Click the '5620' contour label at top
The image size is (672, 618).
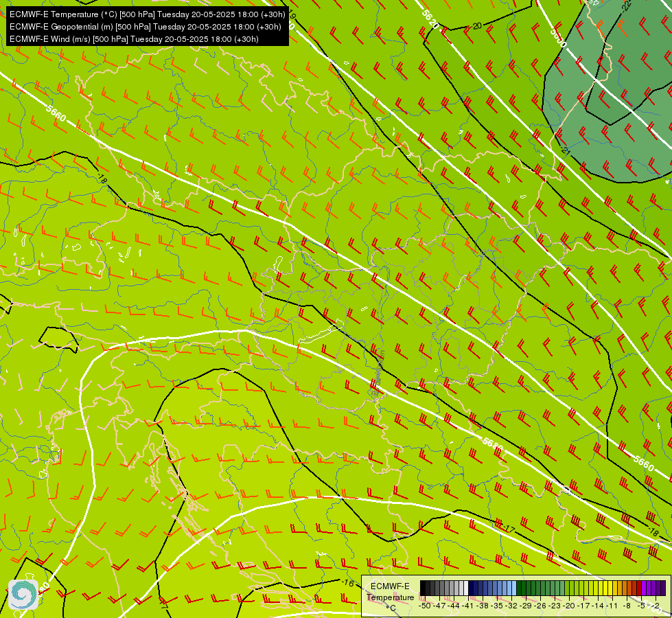coord(430,20)
